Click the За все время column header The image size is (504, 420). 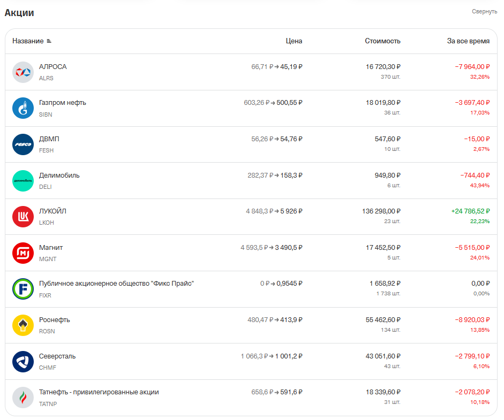468,41
